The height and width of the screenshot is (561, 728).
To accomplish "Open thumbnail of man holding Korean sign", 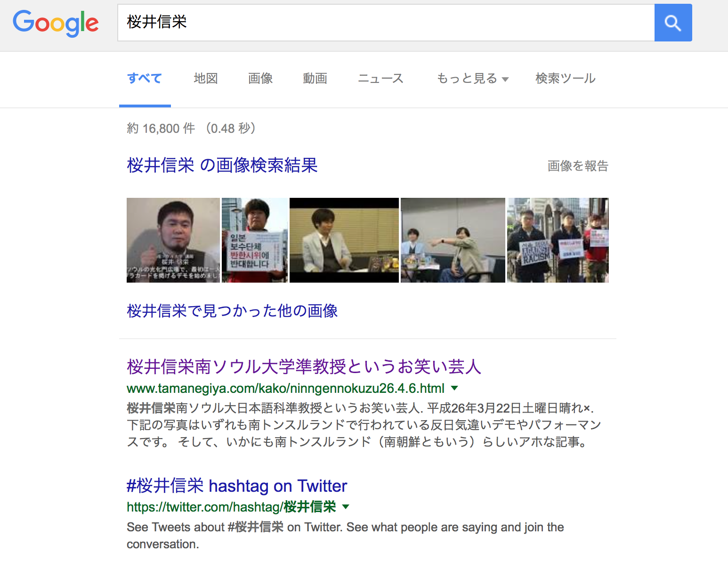I will [255, 240].
